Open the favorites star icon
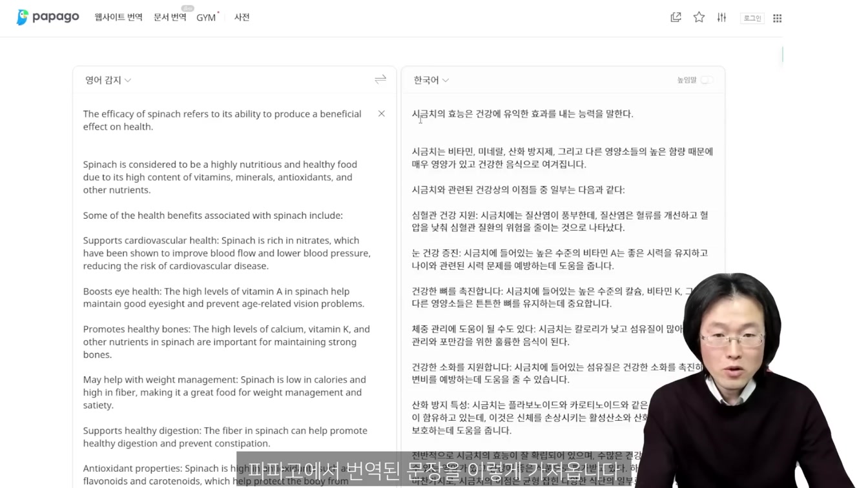Viewport: 868px width, 488px height. coord(699,17)
